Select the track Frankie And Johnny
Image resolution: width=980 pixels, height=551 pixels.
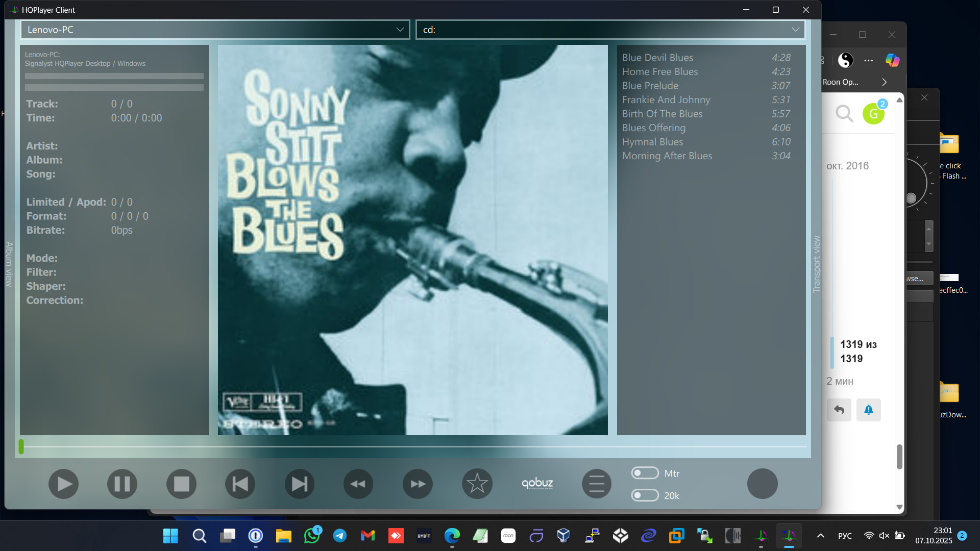click(x=666, y=100)
